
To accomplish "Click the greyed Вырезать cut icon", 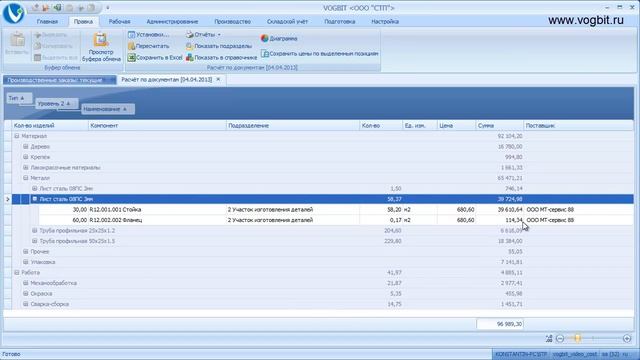I will pyautogui.click(x=38, y=35).
